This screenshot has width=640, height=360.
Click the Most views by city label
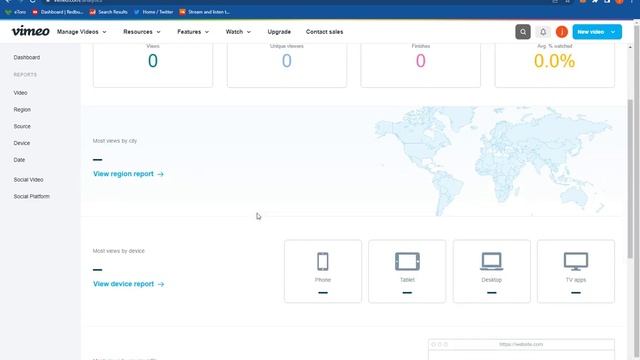point(115,141)
